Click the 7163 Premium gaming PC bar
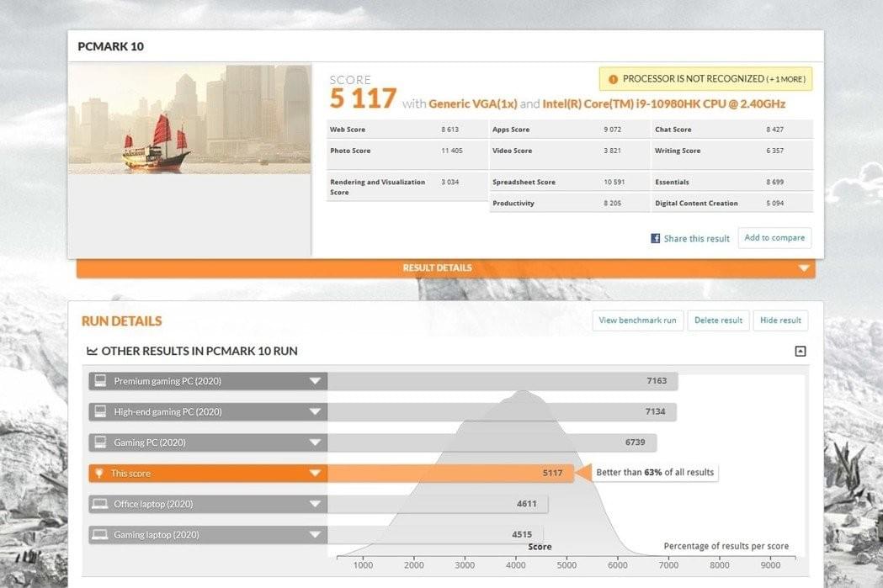 (x=503, y=381)
